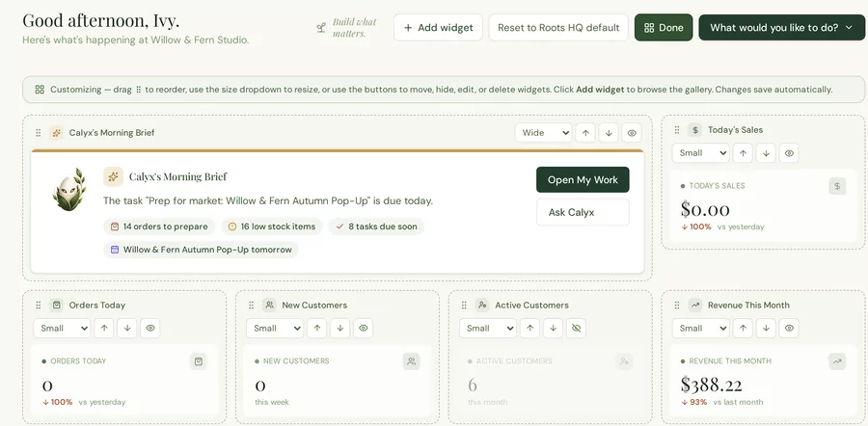Hide the Revenue This Month widget
868x426 pixels.
point(789,328)
